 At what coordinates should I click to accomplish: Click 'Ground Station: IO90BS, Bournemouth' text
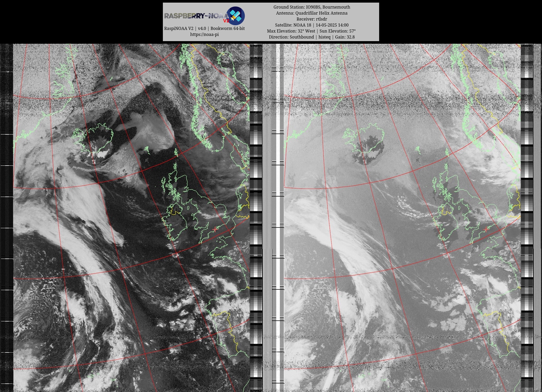tap(312, 7)
